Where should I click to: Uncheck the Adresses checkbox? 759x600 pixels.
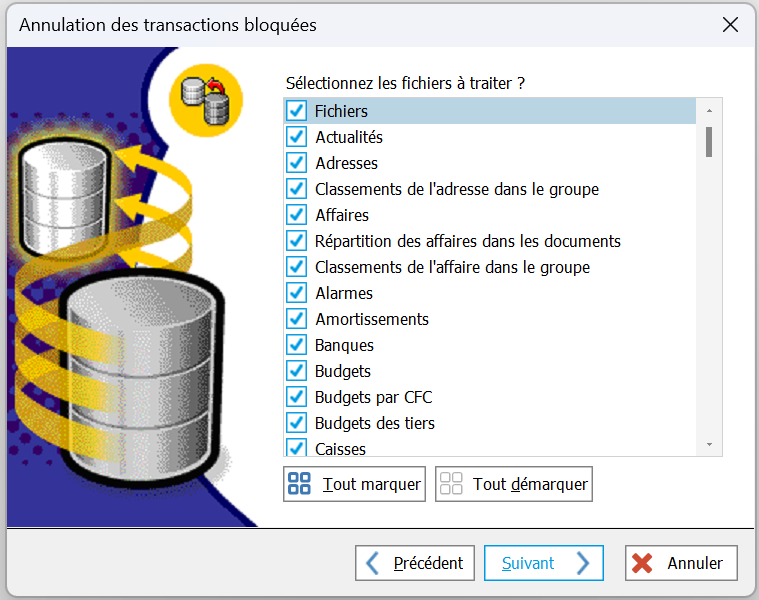tap(297, 163)
